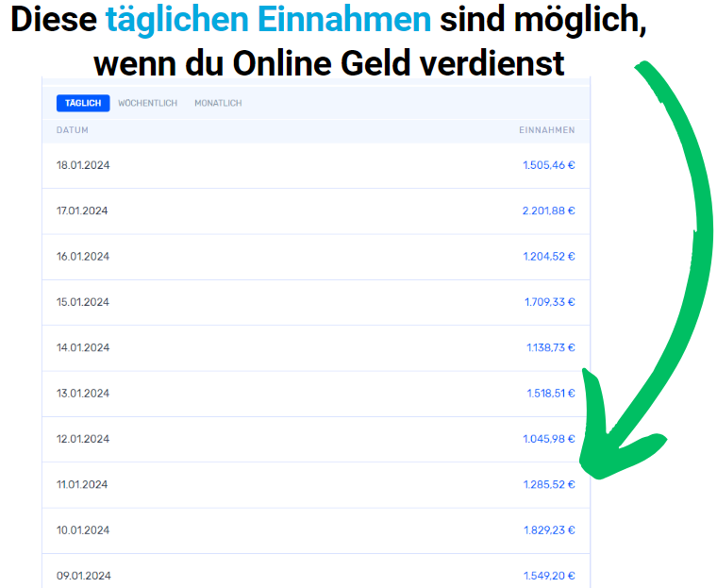Click the 1.285,52 € earnings amount
Image resolution: width=717 pixels, height=588 pixels.
pos(549,484)
